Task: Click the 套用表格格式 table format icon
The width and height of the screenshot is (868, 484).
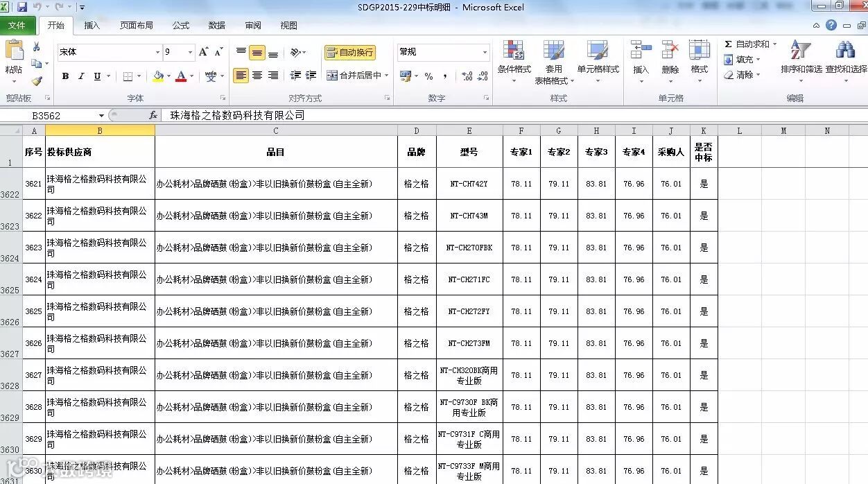Action: point(553,51)
